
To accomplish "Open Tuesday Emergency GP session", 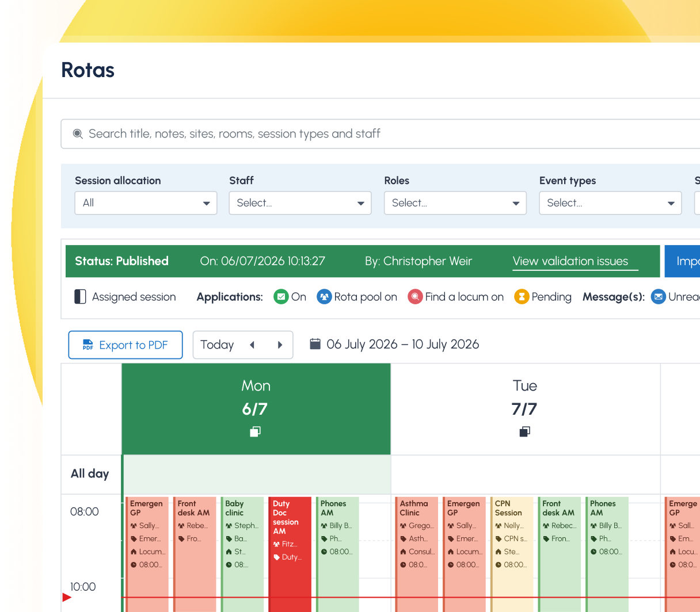I will click(x=465, y=554).
